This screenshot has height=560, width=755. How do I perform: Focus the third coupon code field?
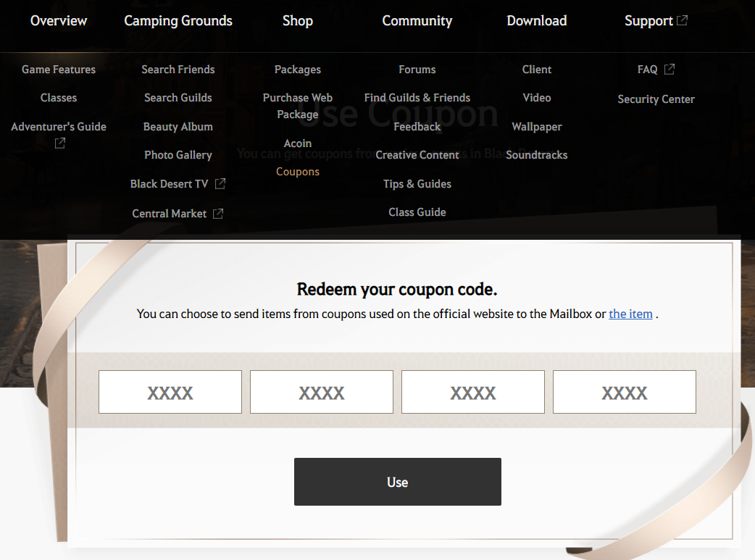coord(473,392)
